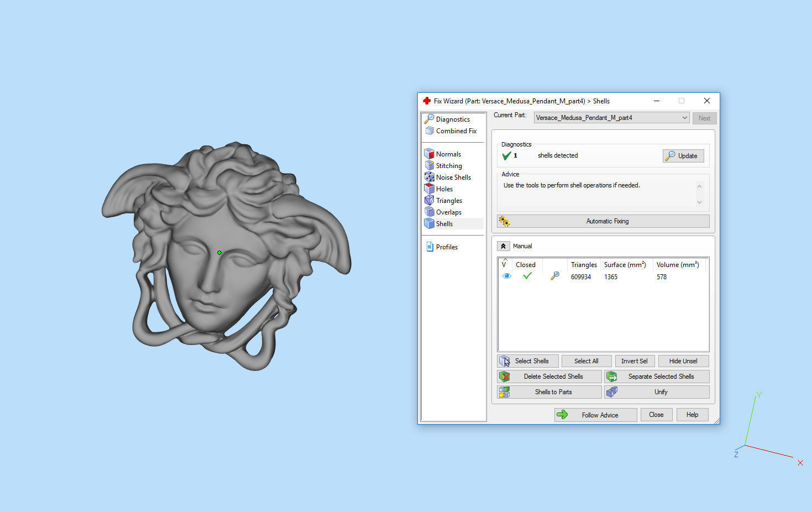Collapse the Manual section
This screenshot has width=812, height=512.
click(503, 246)
